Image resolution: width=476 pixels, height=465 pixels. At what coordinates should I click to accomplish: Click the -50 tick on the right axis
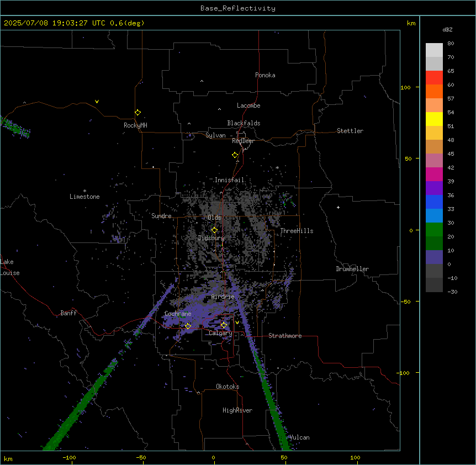click(405, 302)
